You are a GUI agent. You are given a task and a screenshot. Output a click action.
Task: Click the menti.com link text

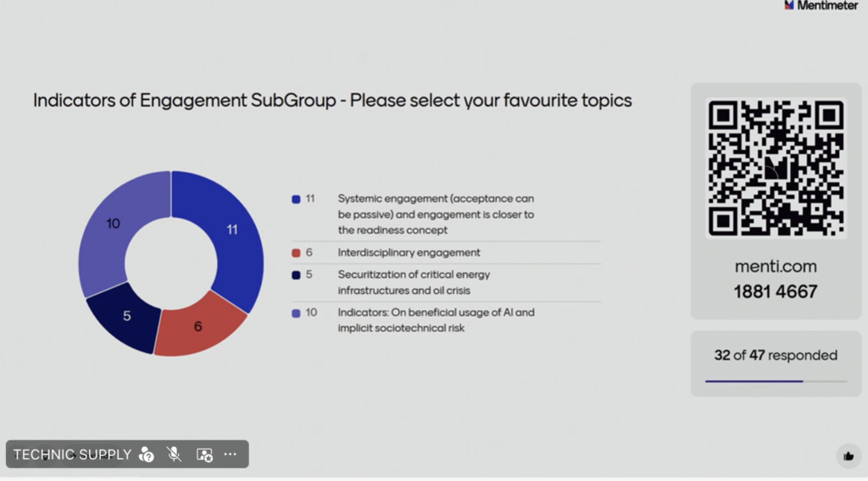pyautogui.click(x=776, y=266)
